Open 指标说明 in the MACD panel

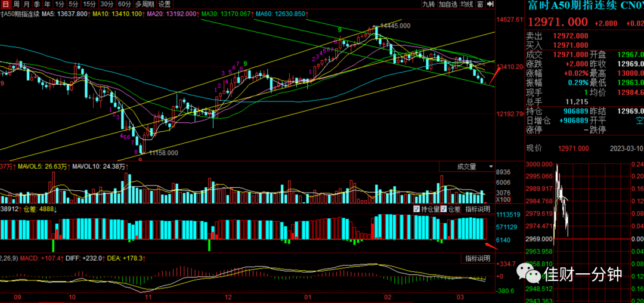point(477,258)
